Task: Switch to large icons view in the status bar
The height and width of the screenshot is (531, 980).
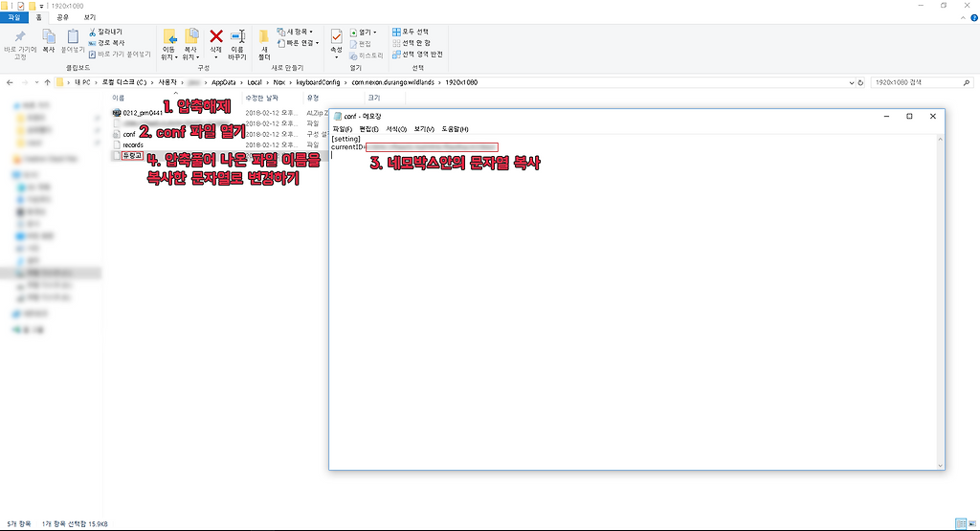Action: click(x=972, y=523)
